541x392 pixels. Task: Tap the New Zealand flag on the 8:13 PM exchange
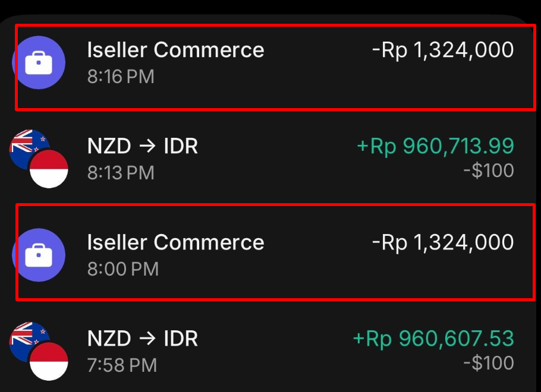point(27,146)
